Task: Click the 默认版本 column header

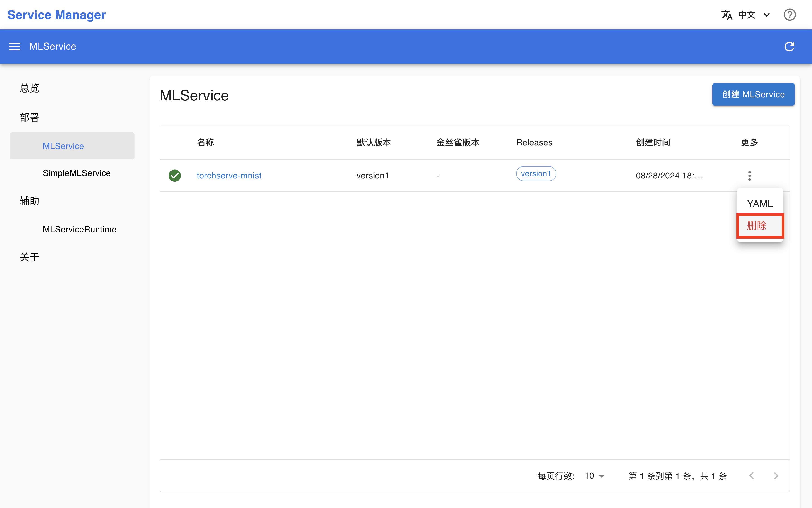Action: point(373,142)
